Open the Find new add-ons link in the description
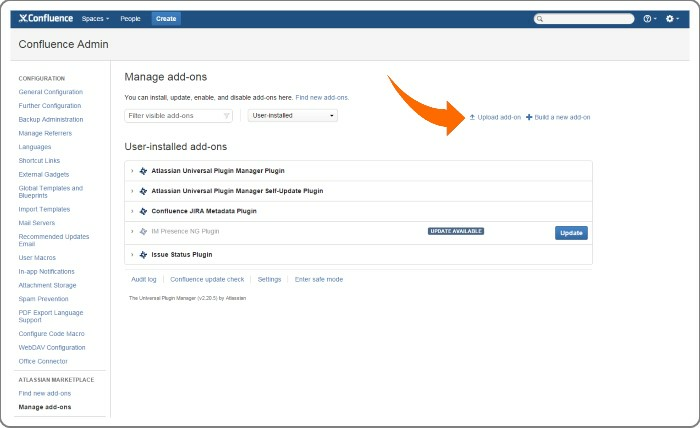This screenshot has width=700, height=428. tap(322, 97)
